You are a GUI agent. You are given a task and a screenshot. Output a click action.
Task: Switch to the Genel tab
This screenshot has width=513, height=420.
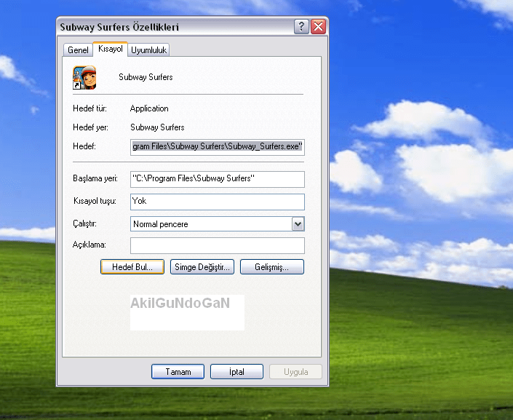pyautogui.click(x=78, y=50)
